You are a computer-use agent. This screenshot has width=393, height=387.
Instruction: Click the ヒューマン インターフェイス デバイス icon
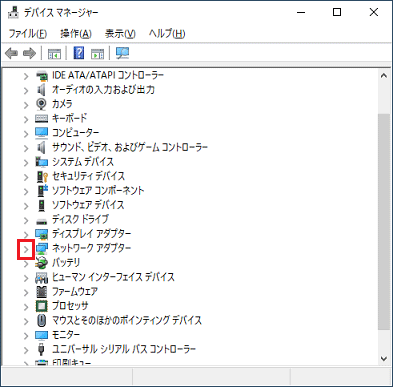pyautogui.click(x=42, y=278)
